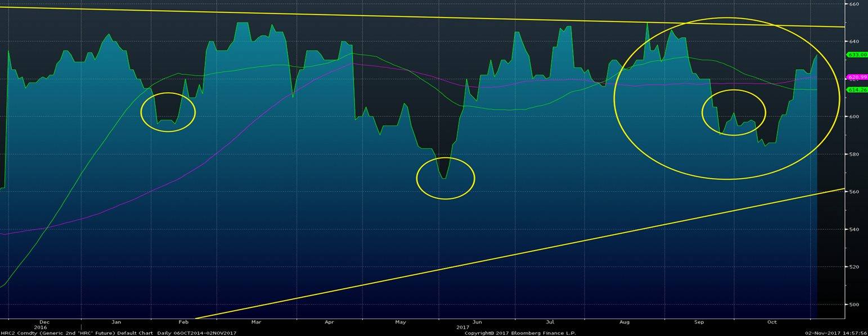Click the 660 label on price axis
This screenshot has height=336, width=868.
853,4
